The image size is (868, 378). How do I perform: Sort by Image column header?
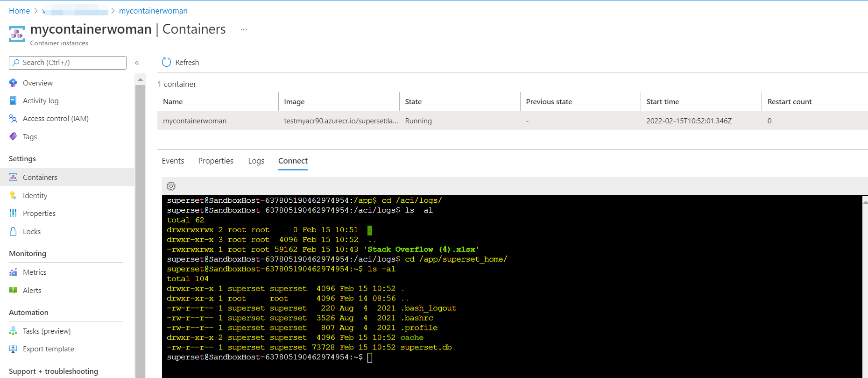(x=294, y=101)
